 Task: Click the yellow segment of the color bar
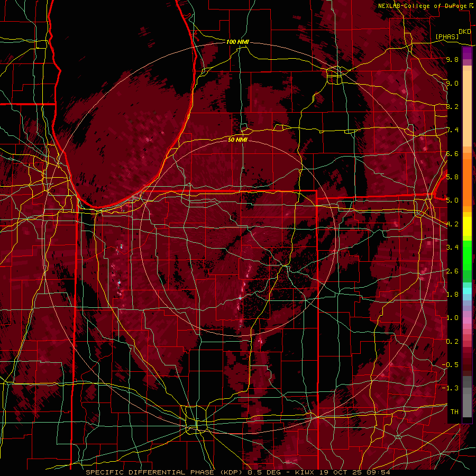click(x=467, y=226)
